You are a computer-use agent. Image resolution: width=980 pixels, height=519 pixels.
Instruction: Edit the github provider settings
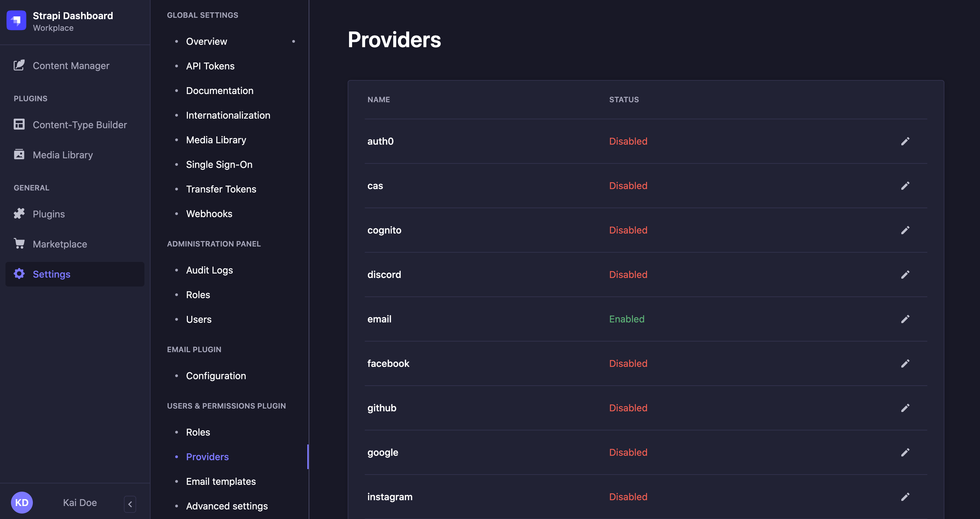(905, 408)
